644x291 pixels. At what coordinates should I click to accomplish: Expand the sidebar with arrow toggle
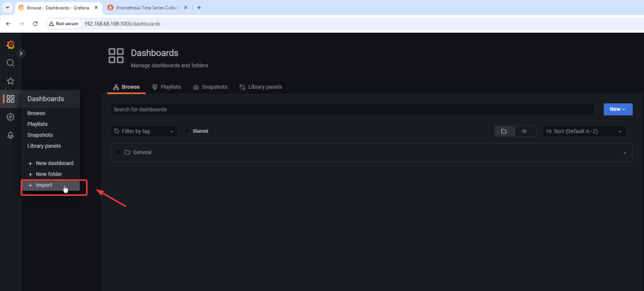point(21,54)
